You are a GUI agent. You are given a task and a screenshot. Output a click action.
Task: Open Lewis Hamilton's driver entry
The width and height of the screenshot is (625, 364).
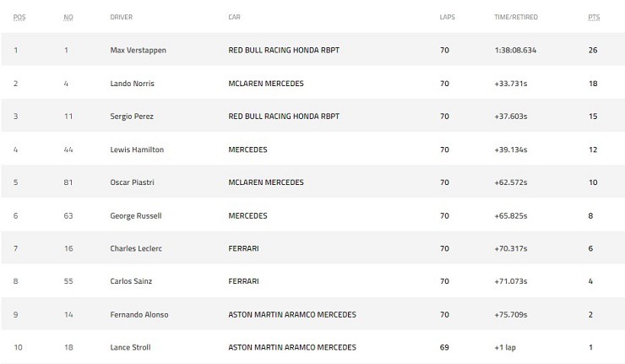(137, 149)
